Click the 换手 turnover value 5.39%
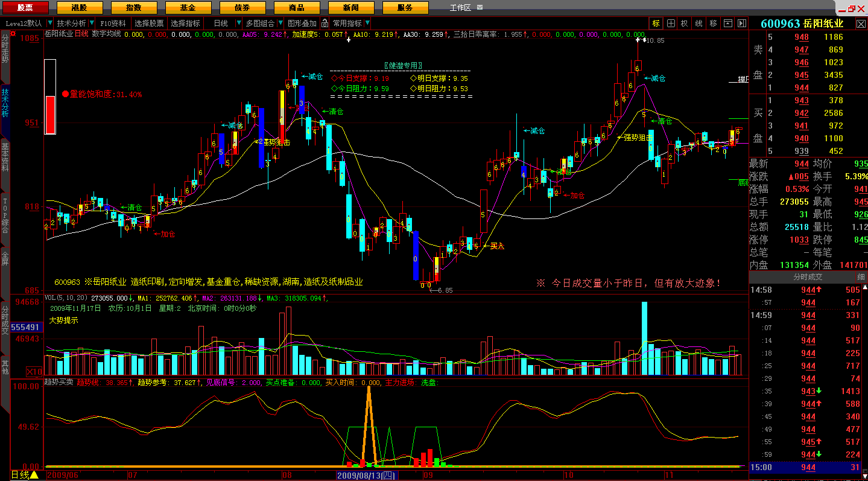The height and width of the screenshot is (481, 868). [x=856, y=176]
